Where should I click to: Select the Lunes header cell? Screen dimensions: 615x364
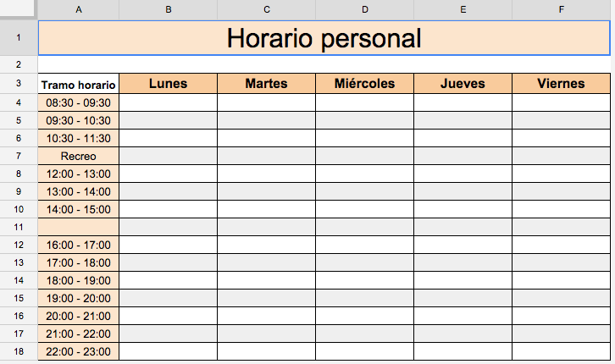tap(168, 83)
